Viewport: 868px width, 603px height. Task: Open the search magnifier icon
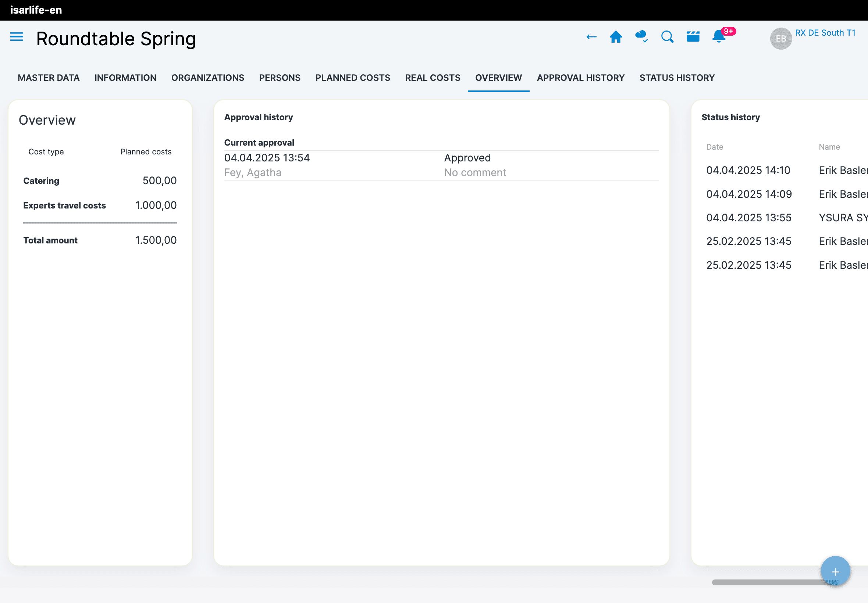667,37
